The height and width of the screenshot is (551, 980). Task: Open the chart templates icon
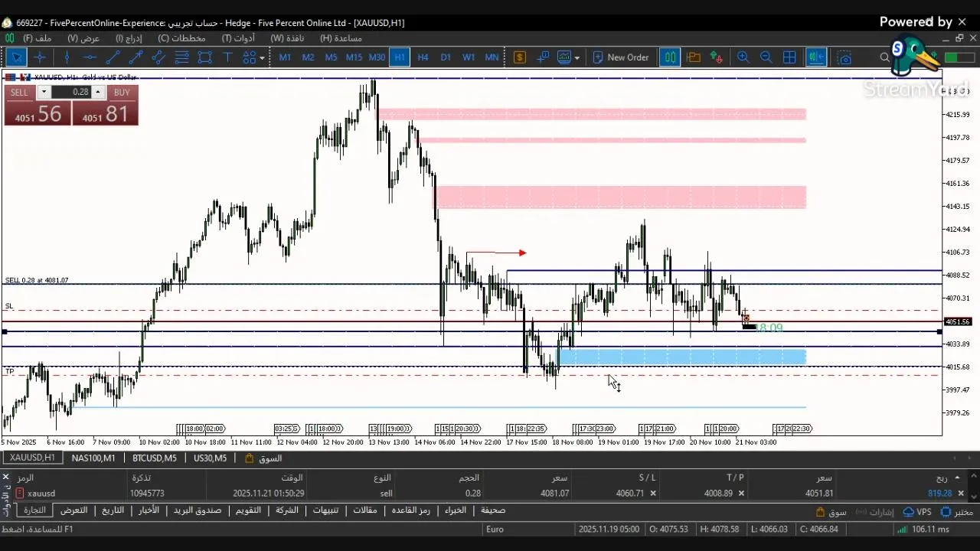[x=564, y=57]
